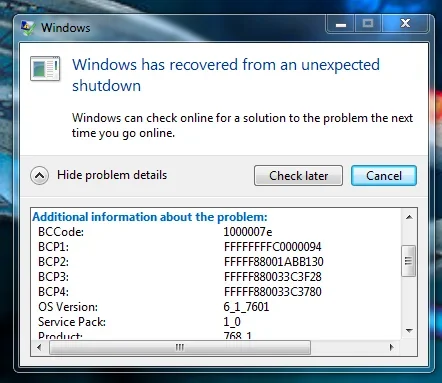442x383 pixels.
Task: Click the vertical scrollbar up arrow
Action: (x=409, y=217)
